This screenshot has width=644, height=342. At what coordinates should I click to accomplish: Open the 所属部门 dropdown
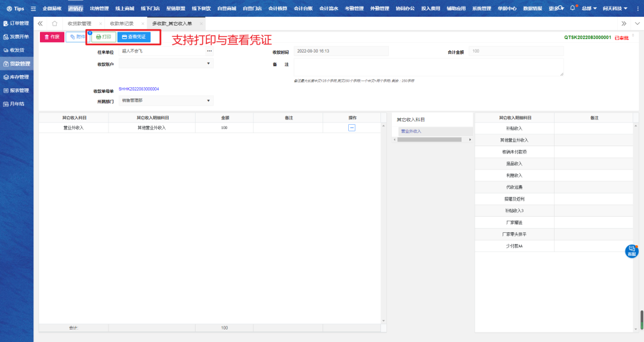(209, 101)
